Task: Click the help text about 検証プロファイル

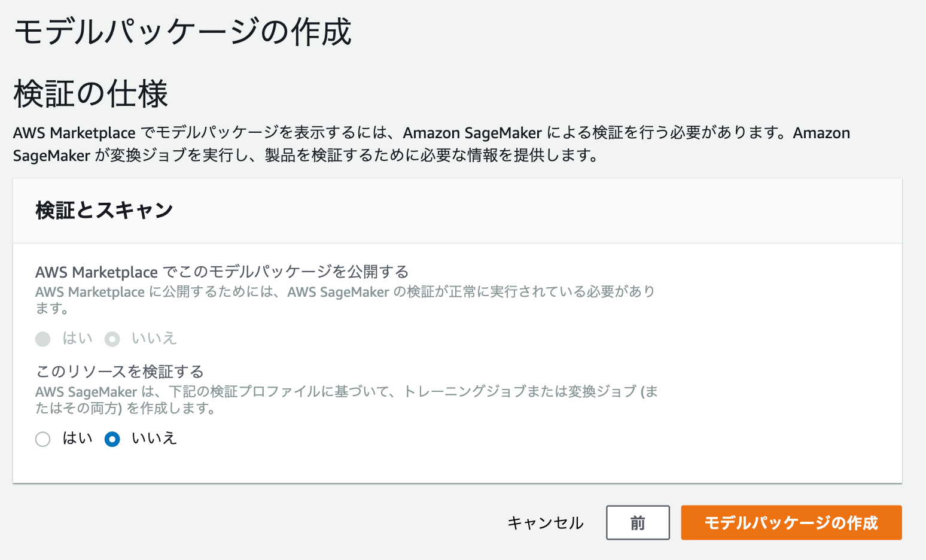Action: tap(346, 400)
